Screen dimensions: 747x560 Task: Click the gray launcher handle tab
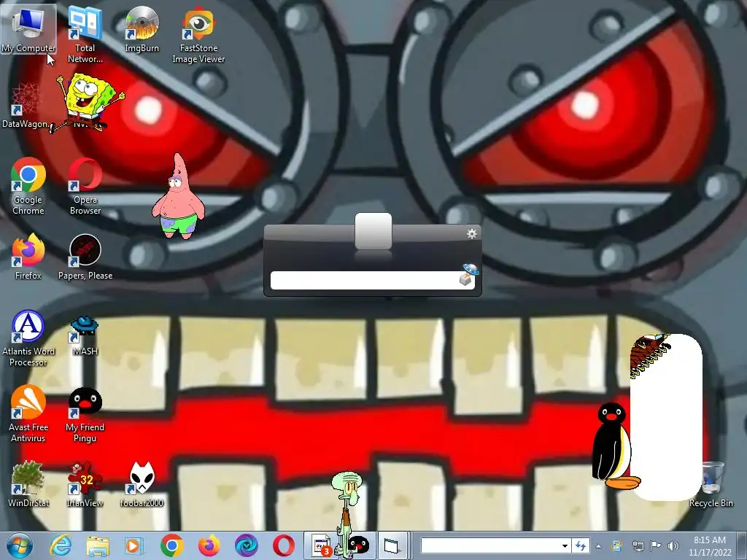click(373, 231)
